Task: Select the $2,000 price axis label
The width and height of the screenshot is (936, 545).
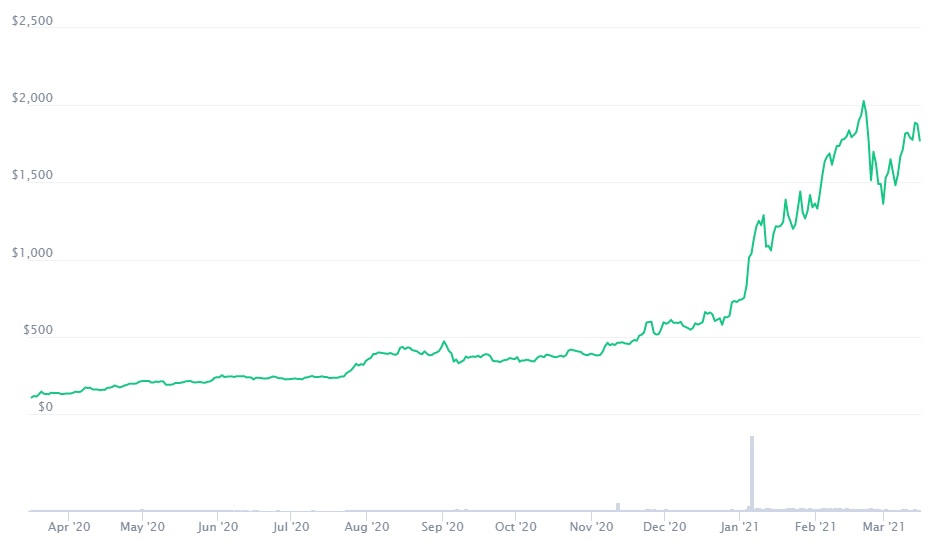Action: [x=32, y=98]
